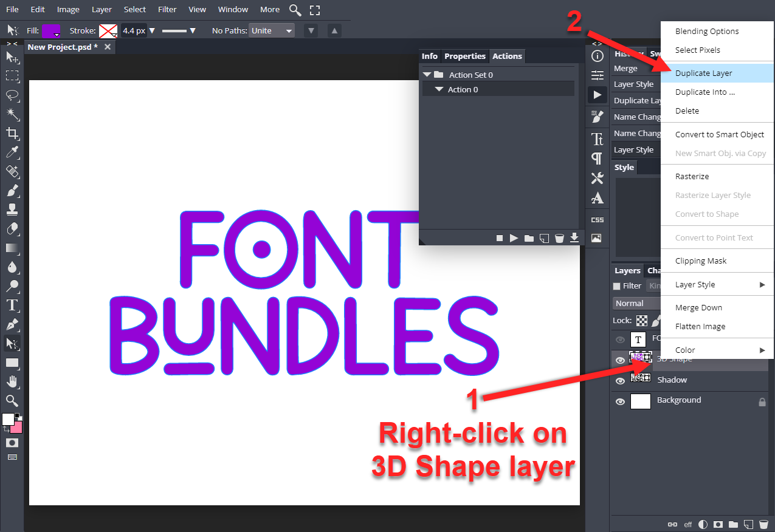Viewport: 775px width, 532px height.
Task: Open the Info panel icon in sidebar
Action: click(x=598, y=56)
